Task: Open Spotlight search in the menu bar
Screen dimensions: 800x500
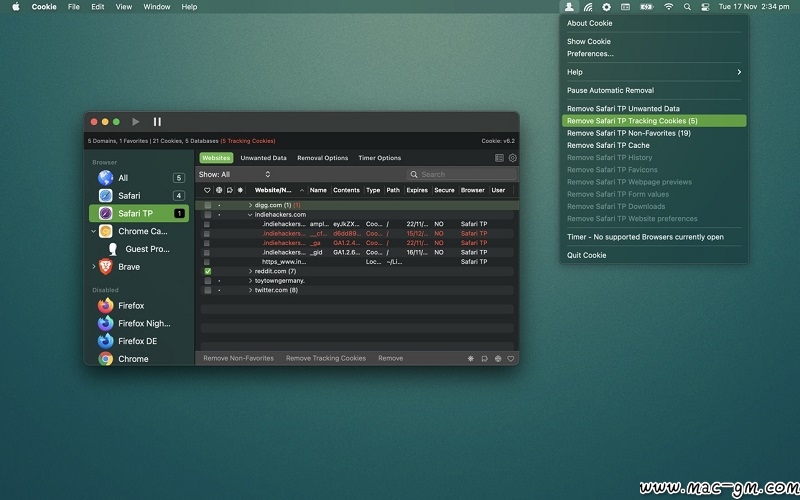Action: (x=687, y=7)
